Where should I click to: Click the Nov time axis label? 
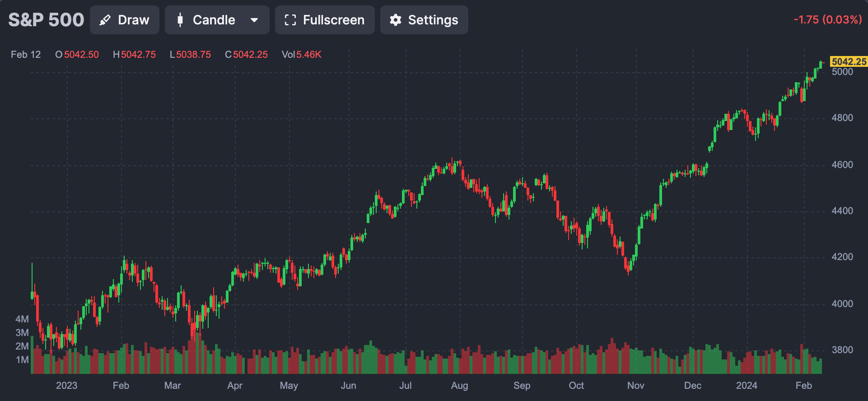pyautogui.click(x=636, y=386)
